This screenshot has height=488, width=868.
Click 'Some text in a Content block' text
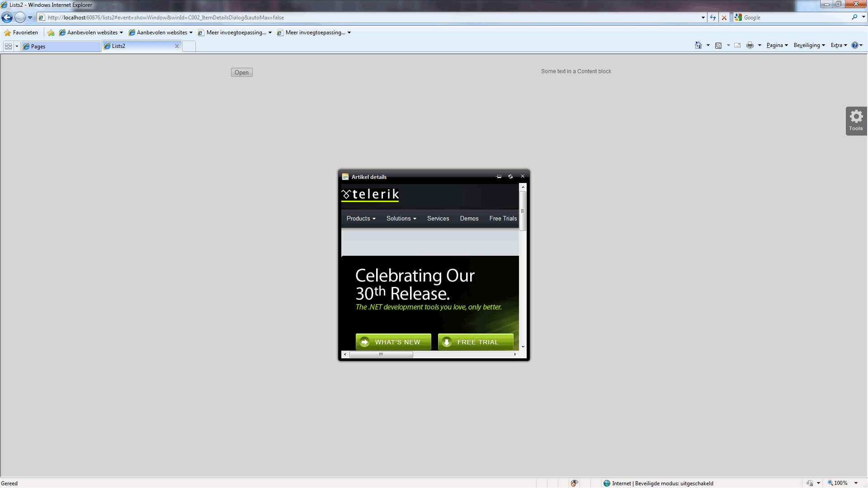(576, 71)
